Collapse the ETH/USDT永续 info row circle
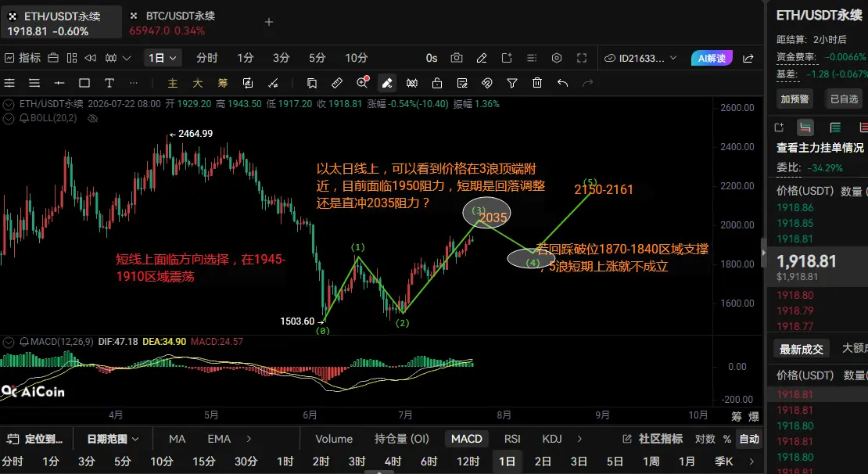 9,104
